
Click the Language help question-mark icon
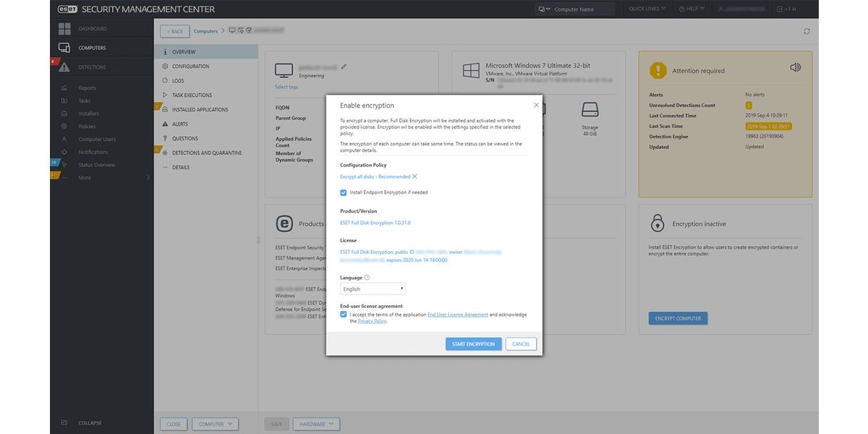point(367,277)
